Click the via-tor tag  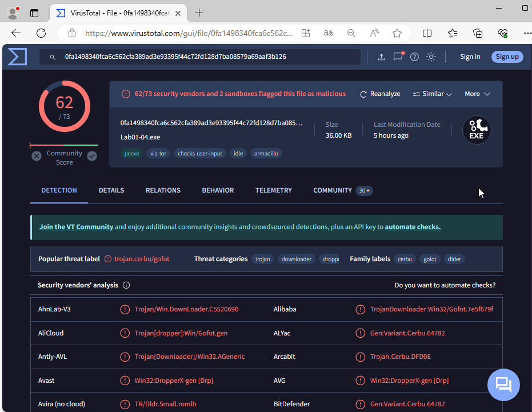(x=158, y=153)
